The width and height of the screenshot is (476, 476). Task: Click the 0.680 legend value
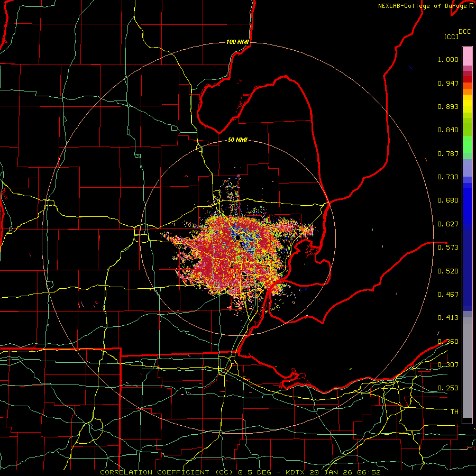pyautogui.click(x=448, y=200)
